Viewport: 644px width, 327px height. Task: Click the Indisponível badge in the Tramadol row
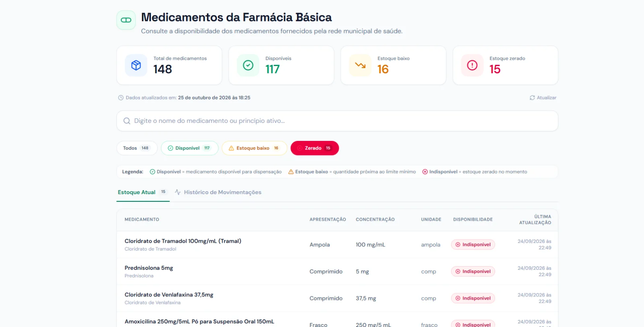coord(473,245)
